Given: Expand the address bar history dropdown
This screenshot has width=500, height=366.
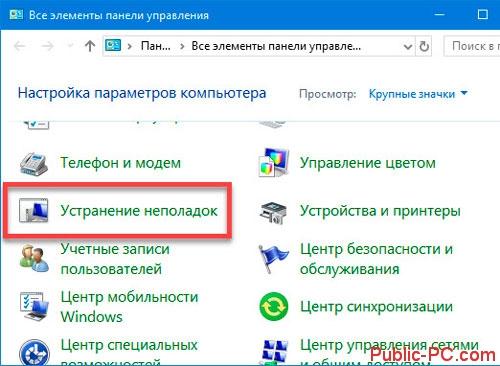Looking at the screenshot, I should 408,46.
